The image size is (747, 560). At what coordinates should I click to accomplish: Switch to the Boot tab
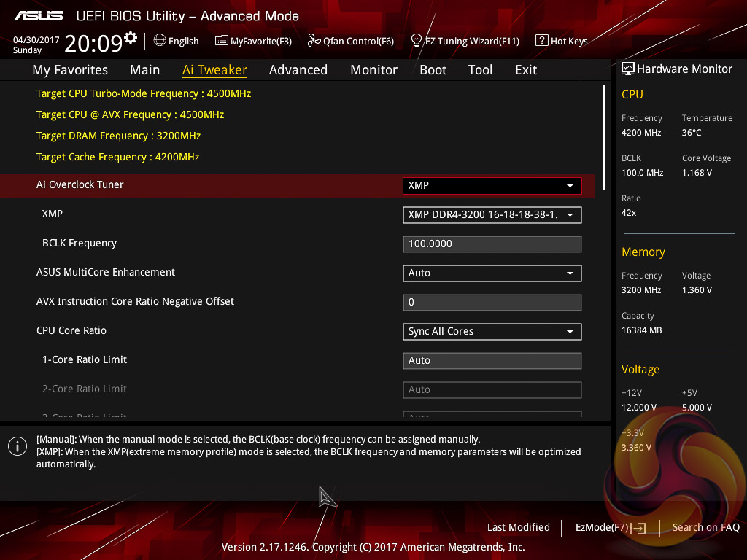point(433,70)
